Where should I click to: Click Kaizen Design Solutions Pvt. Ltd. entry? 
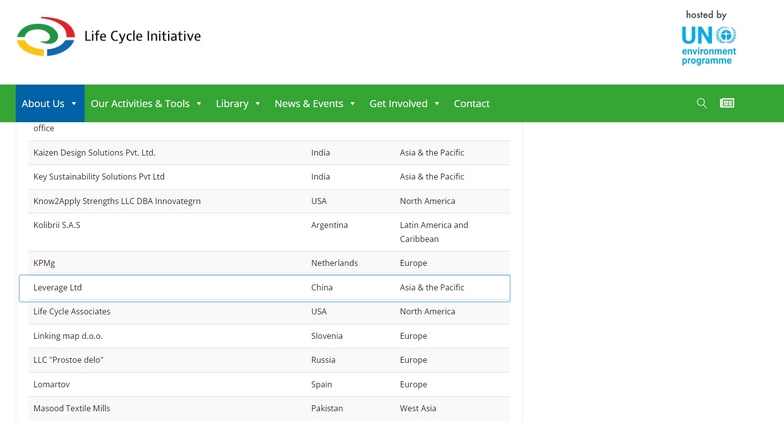[94, 153]
